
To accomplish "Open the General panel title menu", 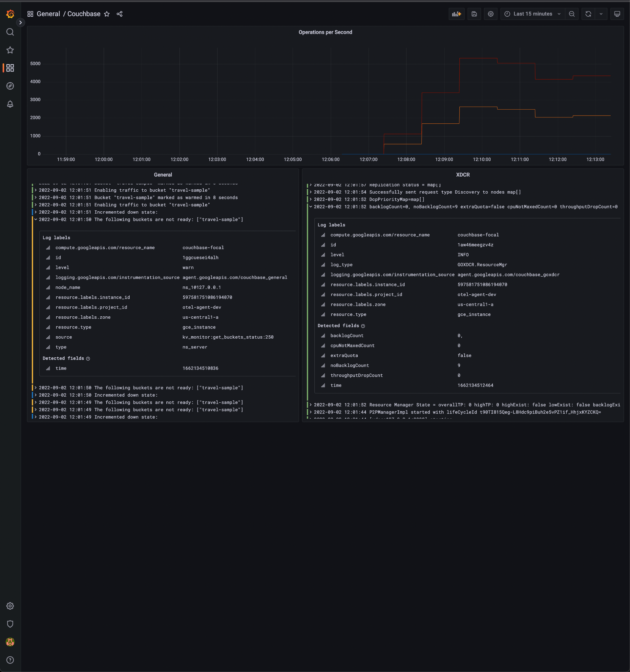I will coord(162,175).
